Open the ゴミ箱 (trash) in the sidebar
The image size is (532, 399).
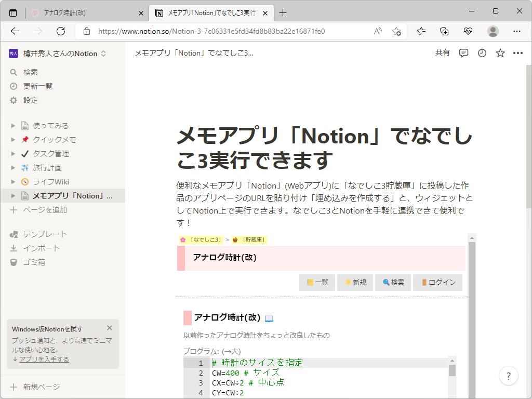pos(15,262)
